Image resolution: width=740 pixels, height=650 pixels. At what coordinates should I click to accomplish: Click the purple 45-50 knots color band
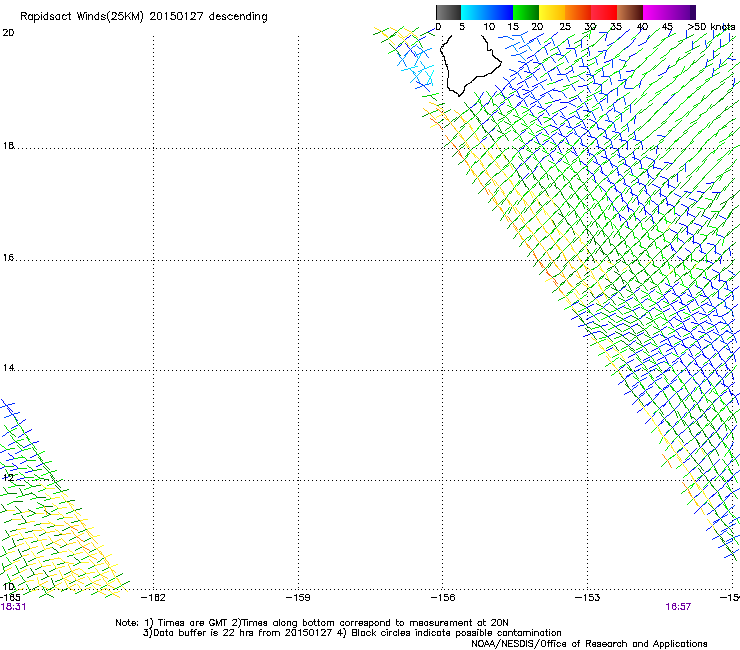tap(682, 12)
